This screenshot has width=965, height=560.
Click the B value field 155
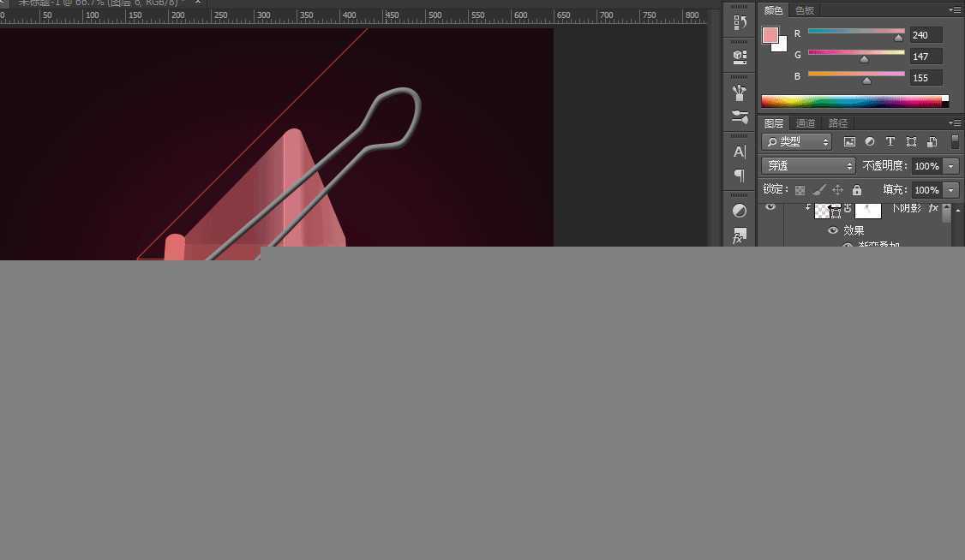[x=926, y=78]
